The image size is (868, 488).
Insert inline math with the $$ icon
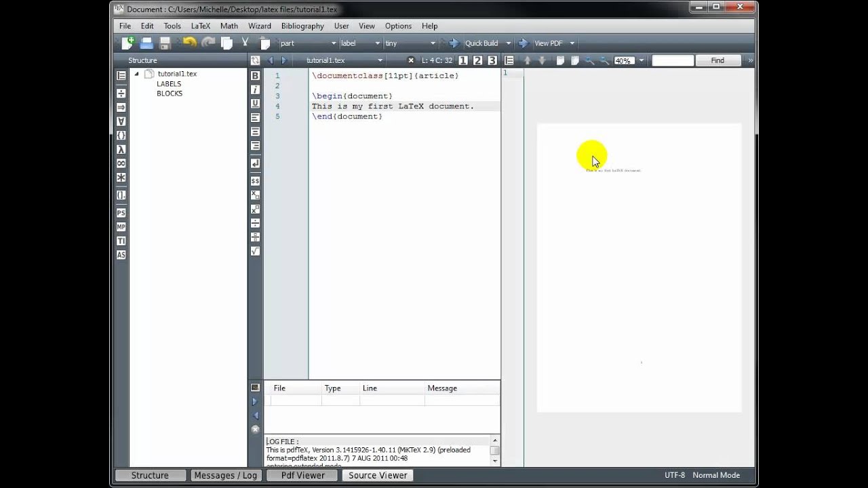pyautogui.click(x=255, y=181)
